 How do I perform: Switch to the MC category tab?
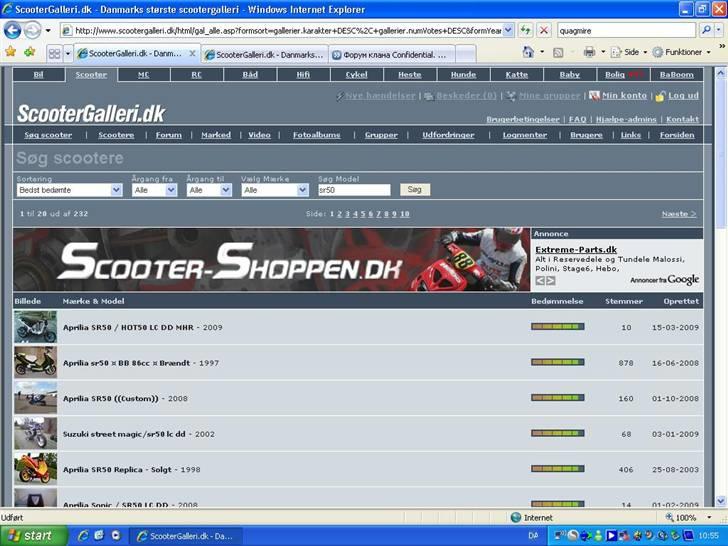tap(143, 74)
